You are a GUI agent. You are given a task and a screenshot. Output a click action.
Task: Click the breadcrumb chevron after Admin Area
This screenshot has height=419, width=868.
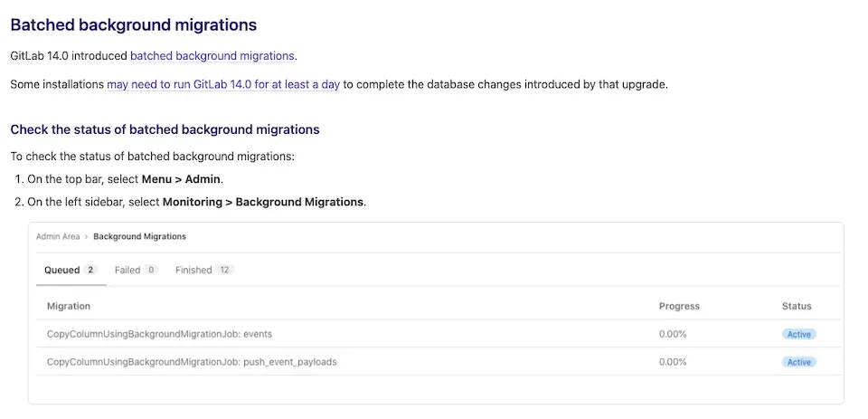(86, 236)
